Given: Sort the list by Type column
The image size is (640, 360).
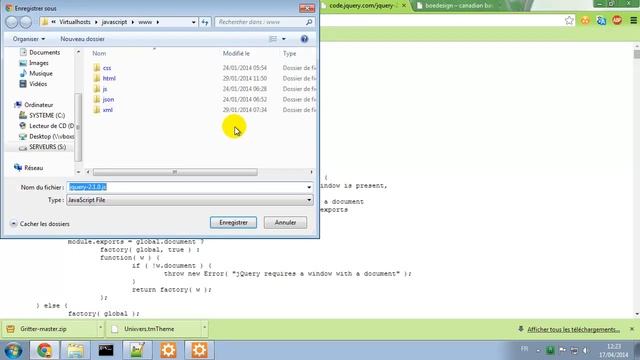Looking at the screenshot, I should pos(289,53).
